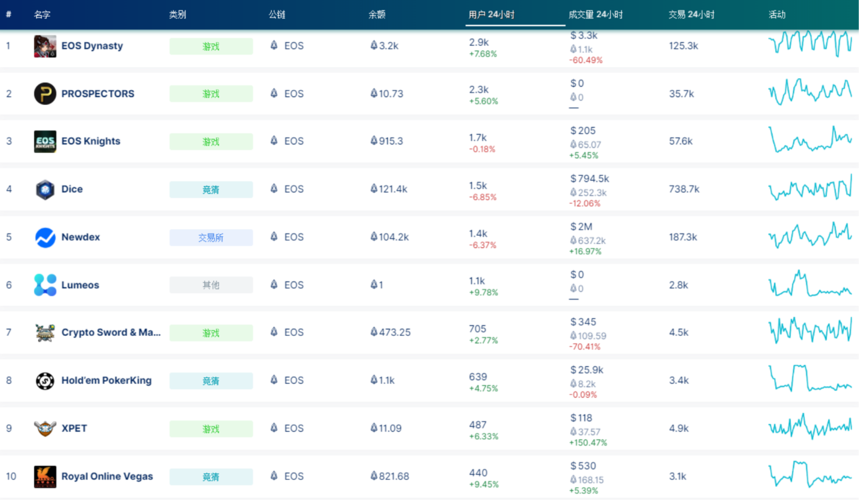The width and height of the screenshot is (859, 504).
Task: Click the 名字 column header
Action: coord(43,14)
